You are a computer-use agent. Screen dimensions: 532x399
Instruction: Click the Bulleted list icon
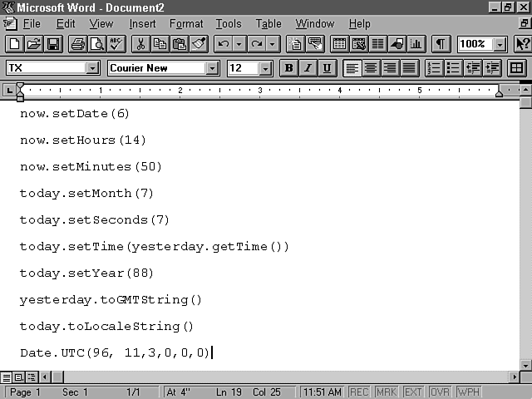[x=453, y=68]
